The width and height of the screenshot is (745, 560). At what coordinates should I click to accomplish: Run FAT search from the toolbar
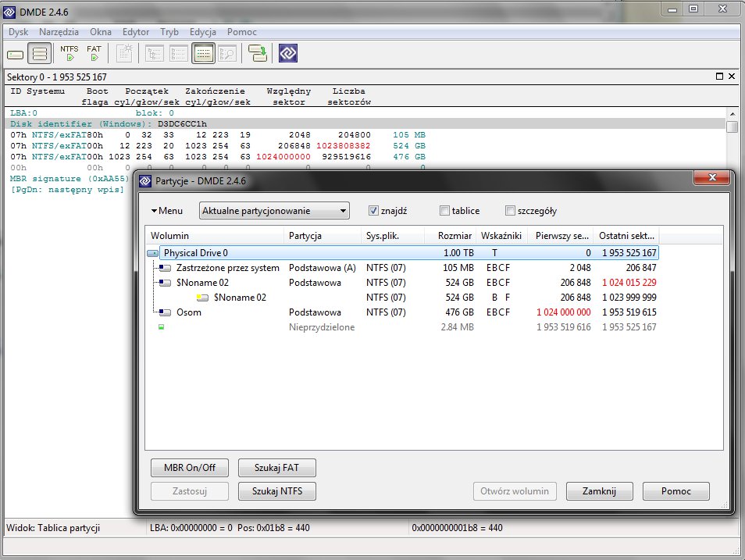94,53
